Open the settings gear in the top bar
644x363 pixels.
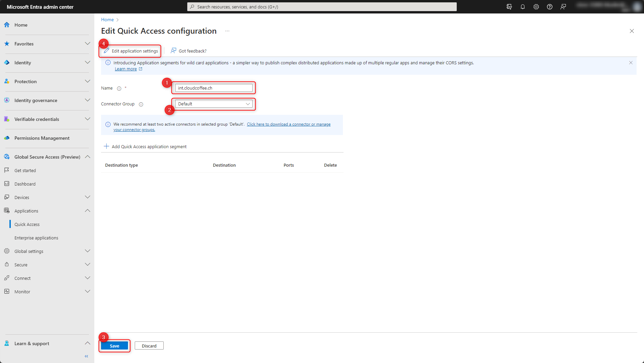536,7
